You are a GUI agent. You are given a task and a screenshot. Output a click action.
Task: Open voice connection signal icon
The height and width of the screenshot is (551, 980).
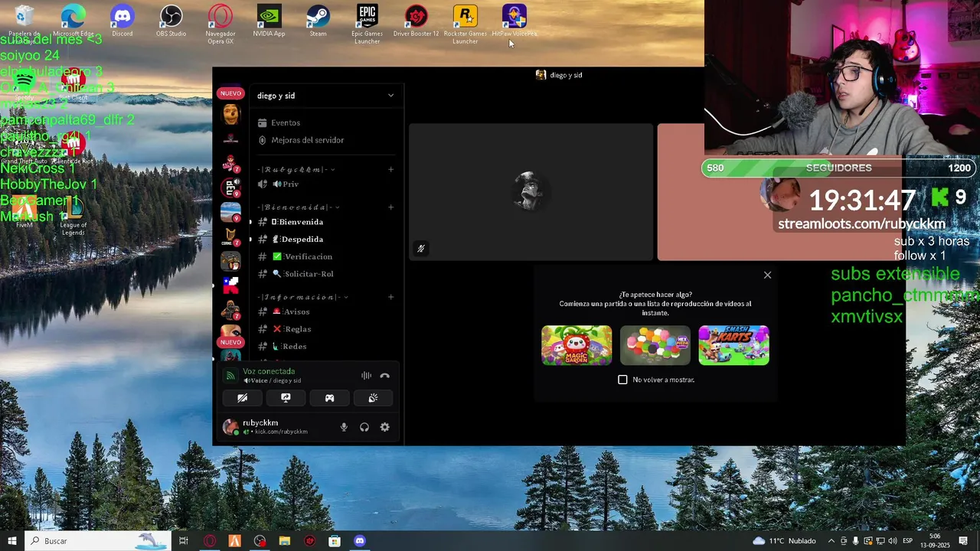(x=230, y=376)
